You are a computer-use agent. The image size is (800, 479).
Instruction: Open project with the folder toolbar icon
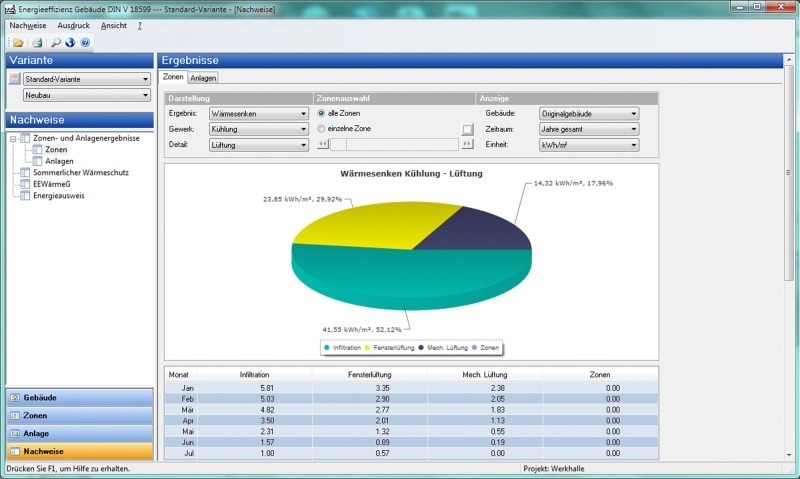pyautogui.click(x=18, y=42)
